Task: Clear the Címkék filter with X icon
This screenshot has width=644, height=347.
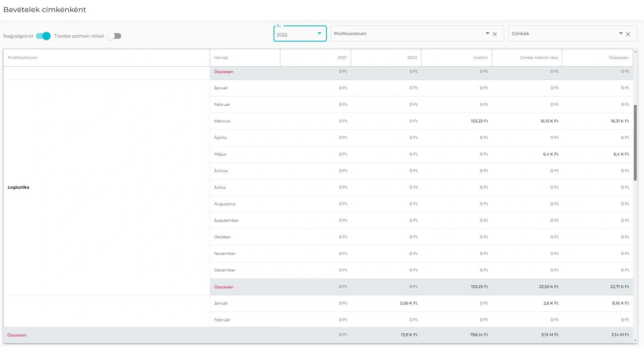Action: tap(628, 34)
